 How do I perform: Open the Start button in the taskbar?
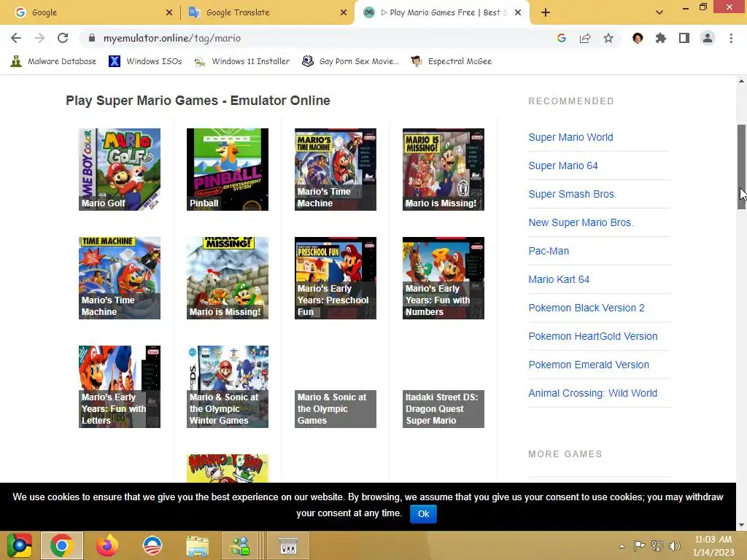19,545
